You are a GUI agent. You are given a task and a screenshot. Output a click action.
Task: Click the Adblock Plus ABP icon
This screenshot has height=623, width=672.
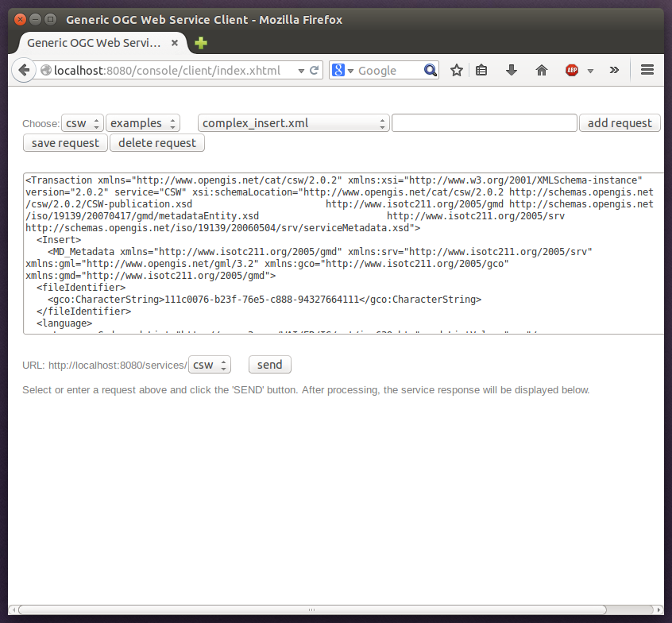click(x=571, y=70)
